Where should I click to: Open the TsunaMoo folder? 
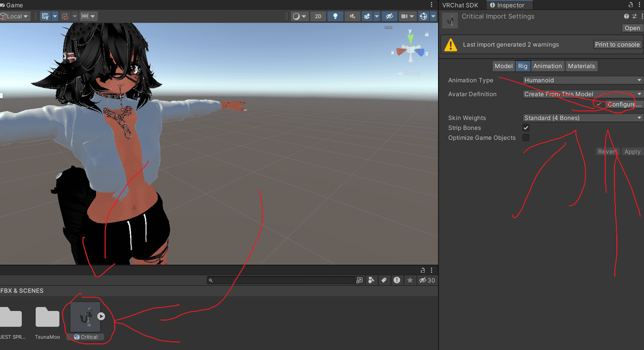coord(48,321)
